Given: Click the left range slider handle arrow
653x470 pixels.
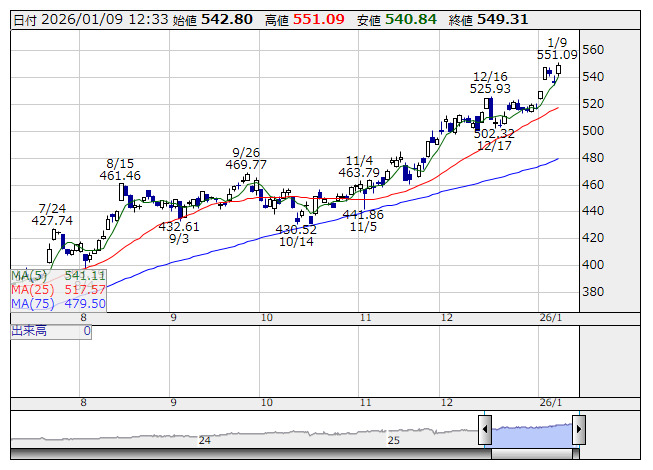Looking at the screenshot, I should coord(484,431).
